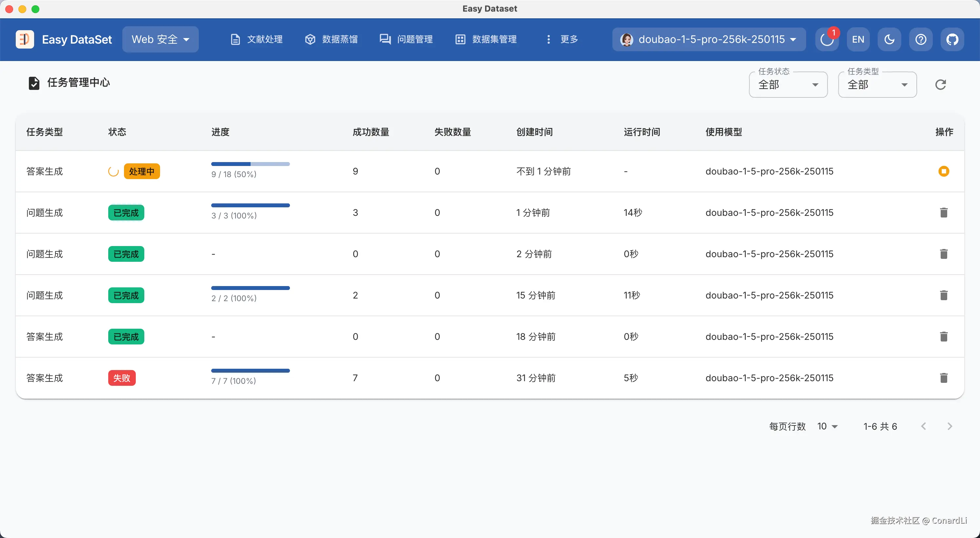Open the help question mark icon
Screen dimensions: 980x538
tap(921, 39)
